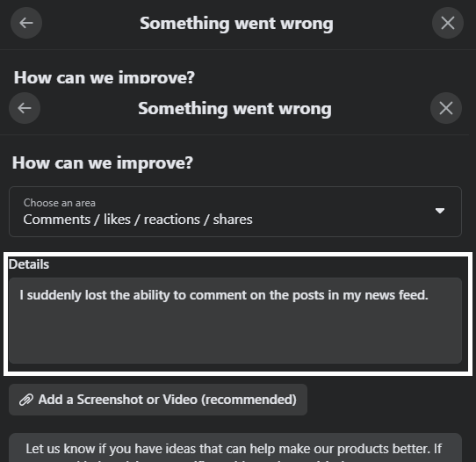The image size is (476, 462).
Task: Click the upper Something went wrong title
Action: click(x=236, y=24)
